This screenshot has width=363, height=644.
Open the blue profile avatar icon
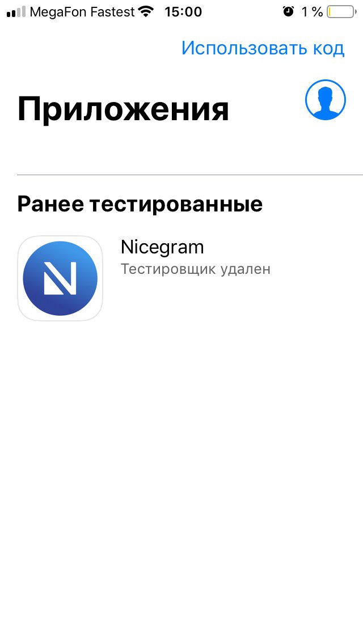click(326, 100)
